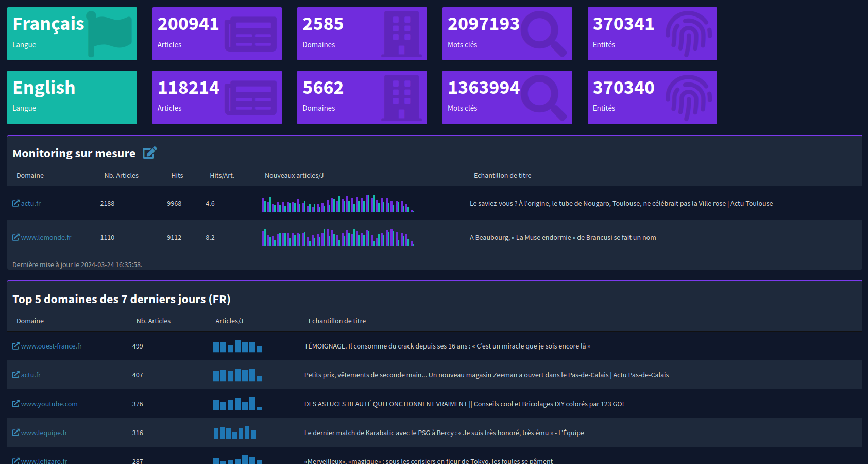Click www.lequipe.fr Articles/J bar chart
Viewport: 868px width, 464px height.
coord(237,433)
